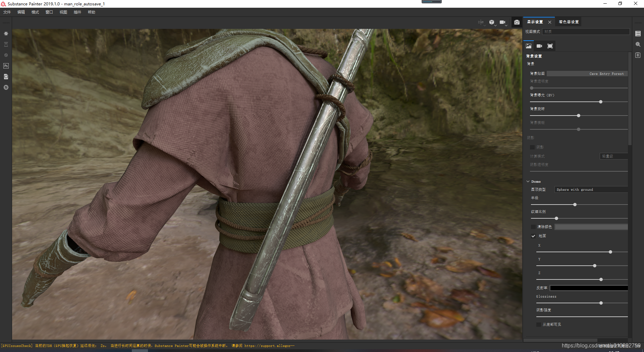
Task: Click the GPUIssuesCheck warning in status bar
Action: 148,346
